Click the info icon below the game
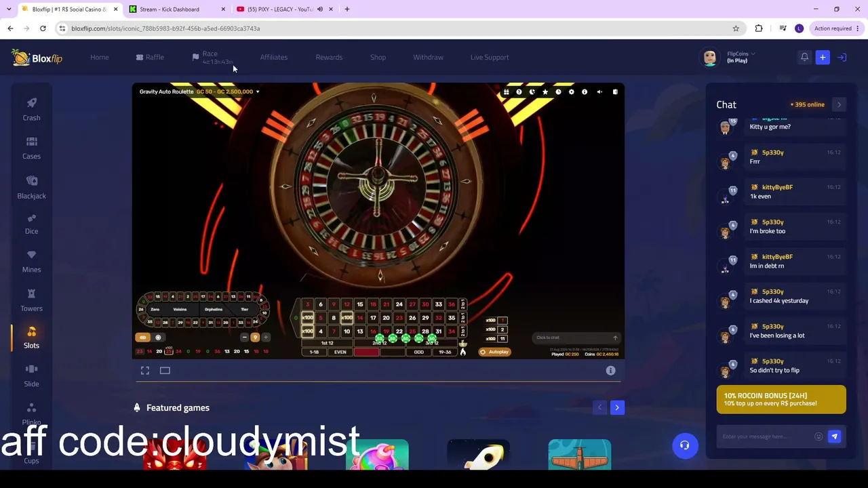 (x=610, y=371)
